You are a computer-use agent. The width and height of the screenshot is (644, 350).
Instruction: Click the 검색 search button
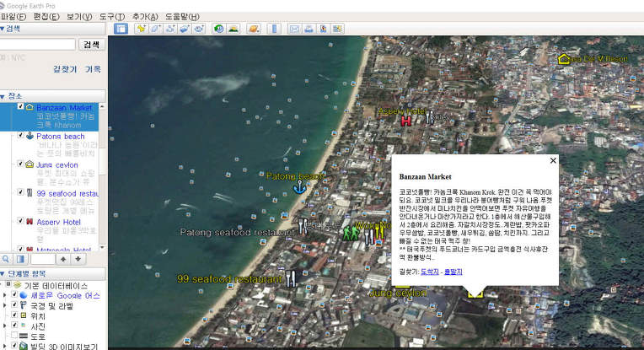(91, 45)
